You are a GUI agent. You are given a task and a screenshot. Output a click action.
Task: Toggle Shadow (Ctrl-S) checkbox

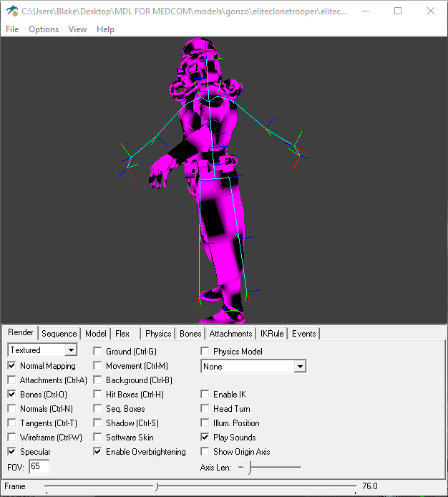pyautogui.click(x=97, y=423)
